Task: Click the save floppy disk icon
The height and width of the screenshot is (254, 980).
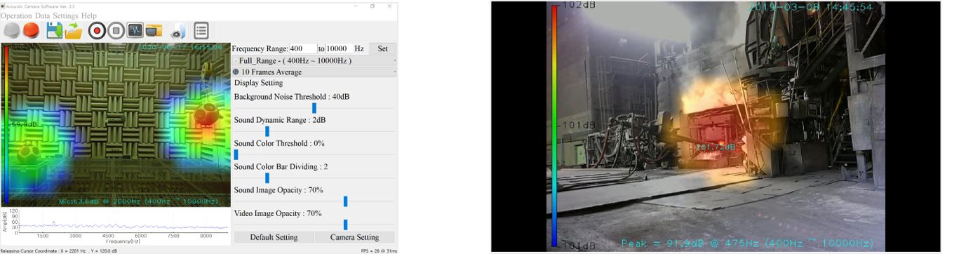Action: (x=55, y=31)
